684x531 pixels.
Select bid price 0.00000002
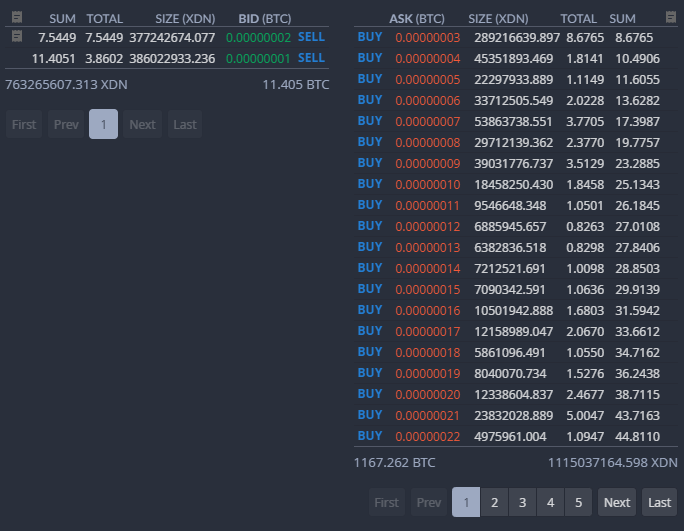258,38
